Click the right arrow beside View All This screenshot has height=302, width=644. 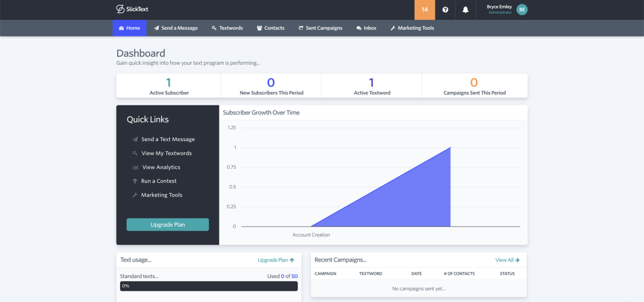click(517, 260)
